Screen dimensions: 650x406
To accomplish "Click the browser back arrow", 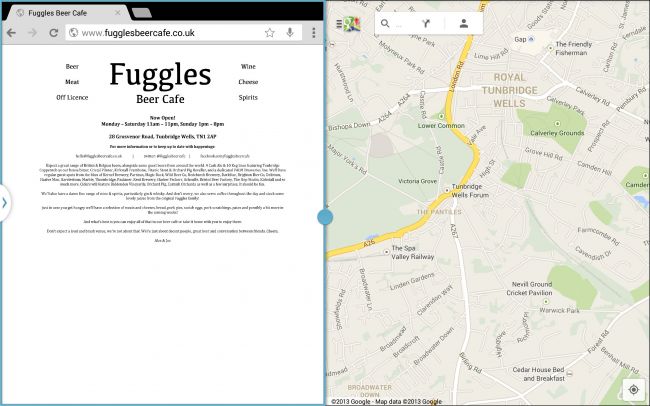I will coord(13,33).
